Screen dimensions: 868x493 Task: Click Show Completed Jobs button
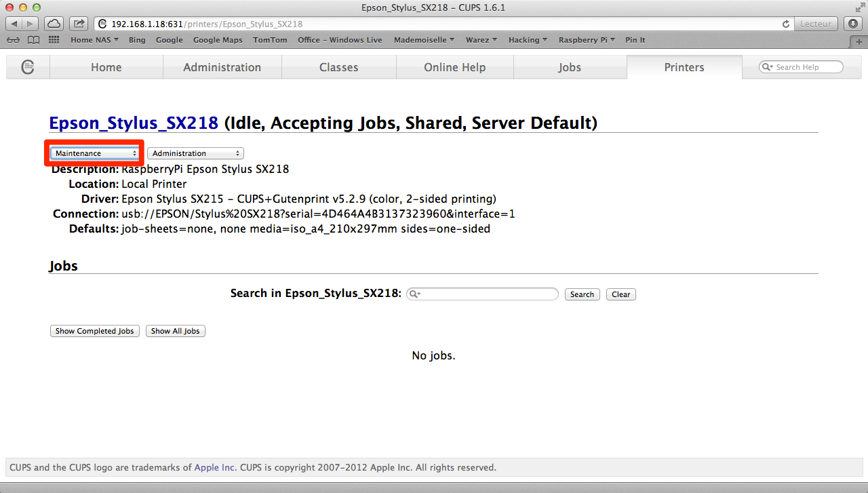pyautogui.click(x=95, y=331)
